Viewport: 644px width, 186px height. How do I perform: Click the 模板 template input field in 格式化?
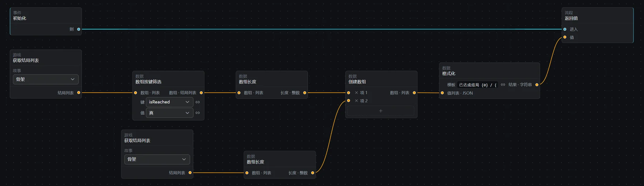coord(478,85)
